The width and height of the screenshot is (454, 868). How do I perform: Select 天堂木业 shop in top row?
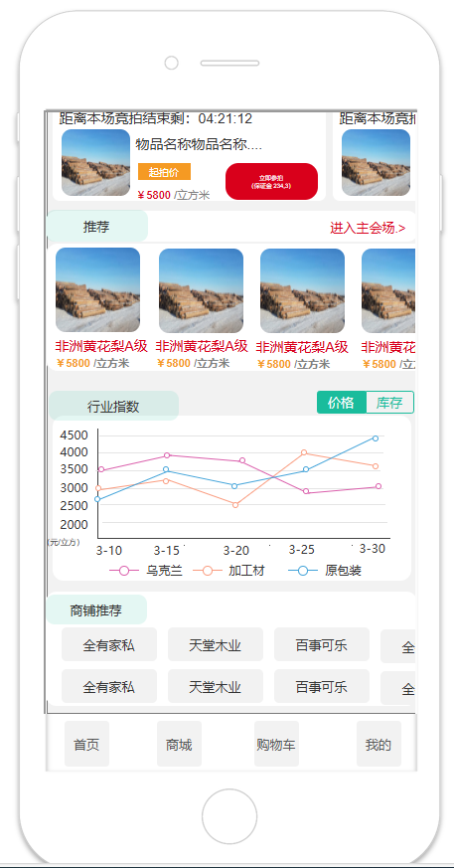coord(216,644)
